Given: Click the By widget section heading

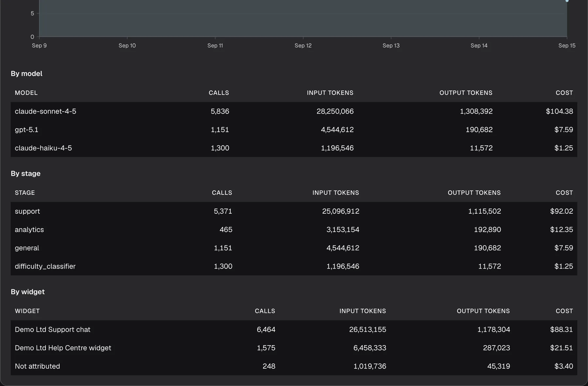Looking at the screenshot, I should pos(28,292).
